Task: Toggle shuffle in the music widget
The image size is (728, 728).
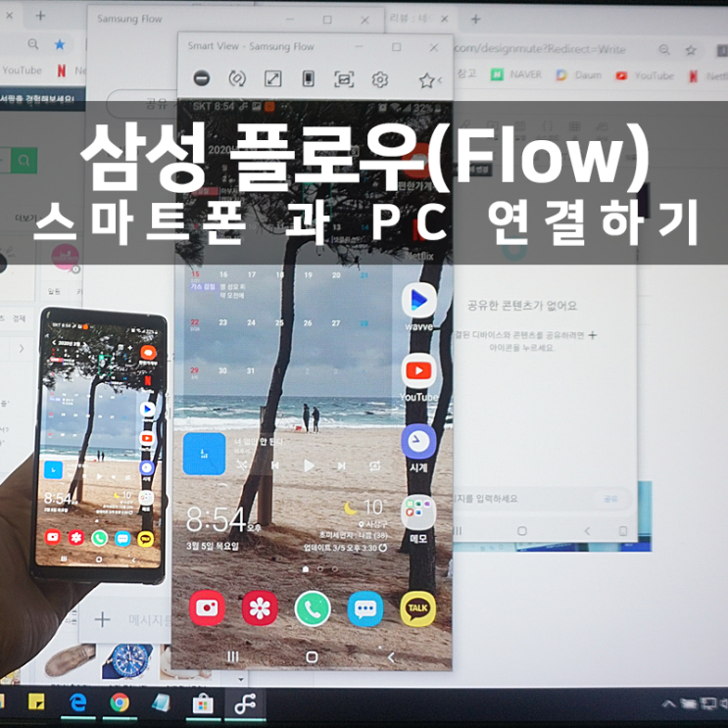Action: 242,464
